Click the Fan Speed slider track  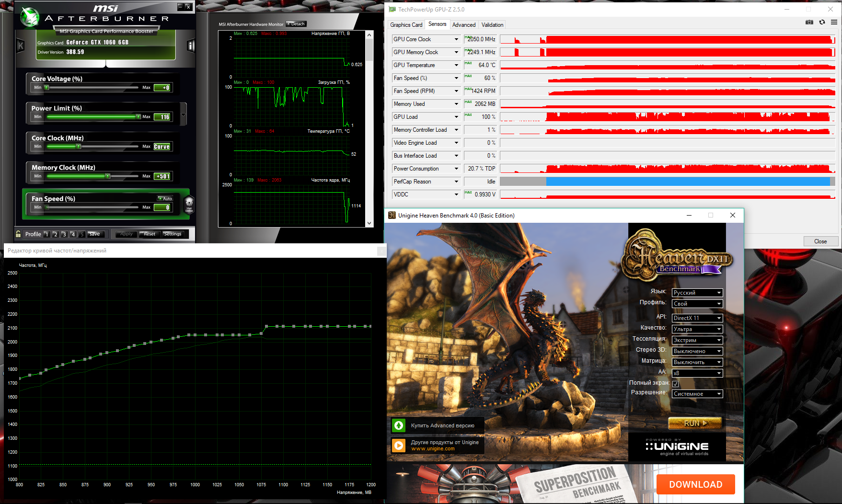[x=93, y=207]
